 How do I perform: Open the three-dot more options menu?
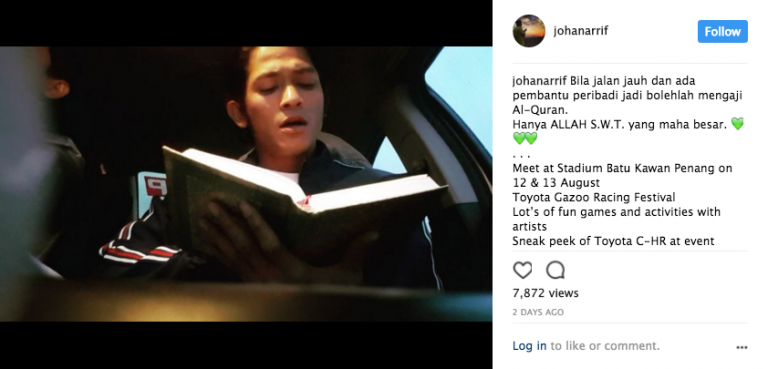pyautogui.click(x=742, y=347)
